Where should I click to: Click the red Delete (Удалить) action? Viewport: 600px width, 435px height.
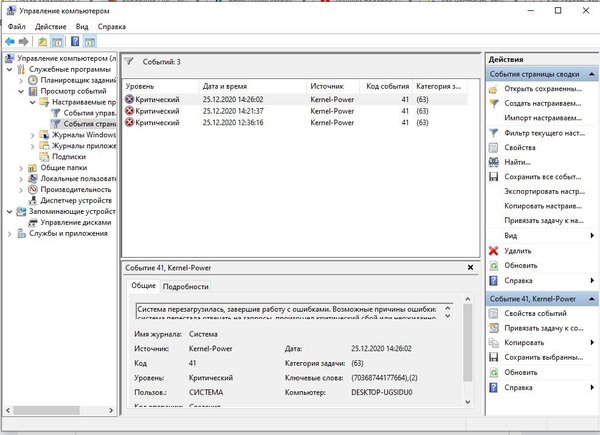(x=519, y=250)
